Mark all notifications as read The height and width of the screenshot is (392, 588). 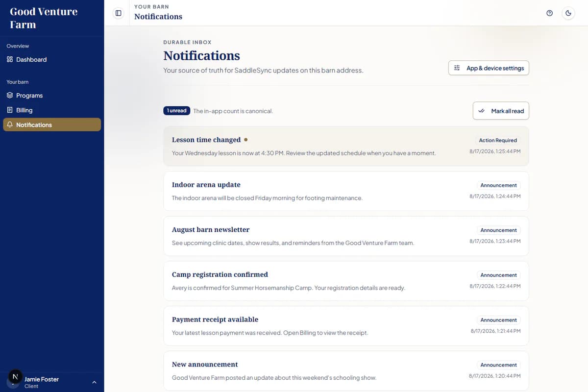[501, 111]
